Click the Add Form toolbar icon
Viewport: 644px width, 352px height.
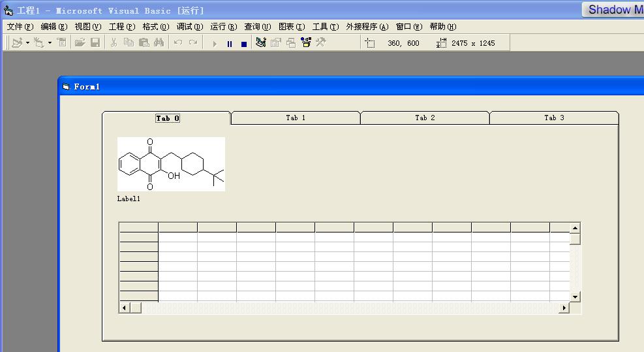click(x=39, y=42)
